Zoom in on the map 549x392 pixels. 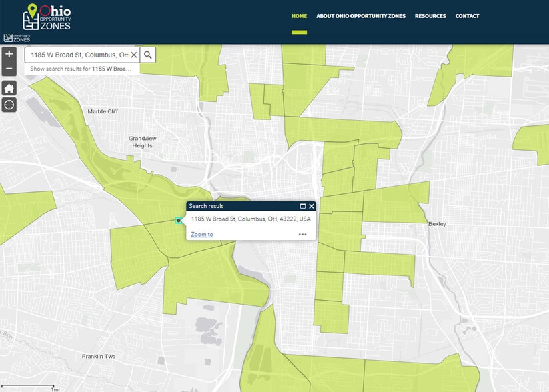9,54
